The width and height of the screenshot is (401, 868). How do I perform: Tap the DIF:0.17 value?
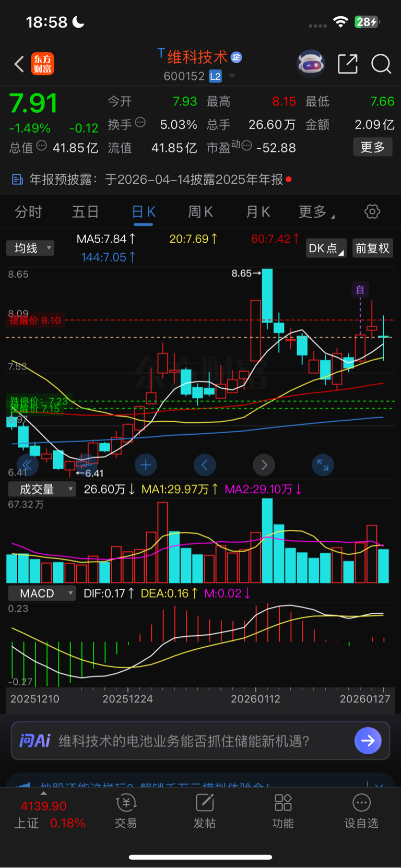pyautogui.click(x=109, y=593)
